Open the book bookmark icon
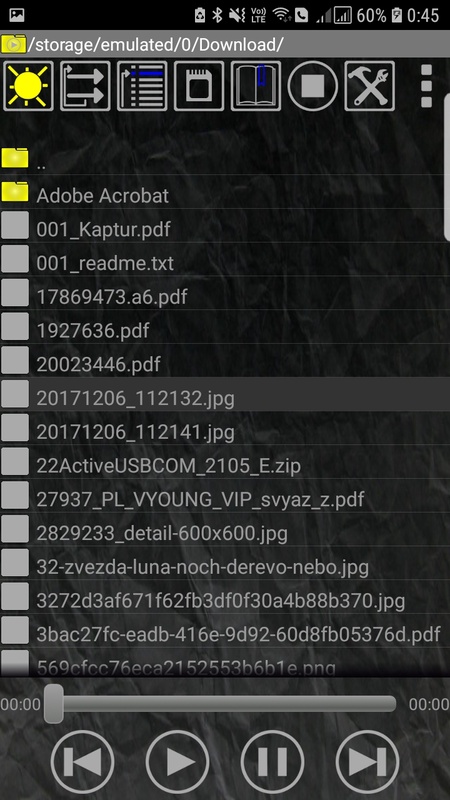The image size is (450, 800). coord(256,86)
